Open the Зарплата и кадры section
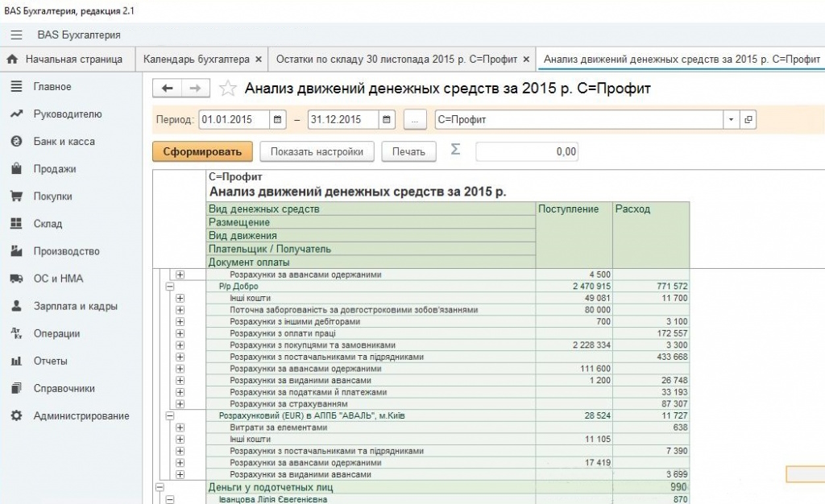This screenshot has width=825, height=504. pos(75,306)
